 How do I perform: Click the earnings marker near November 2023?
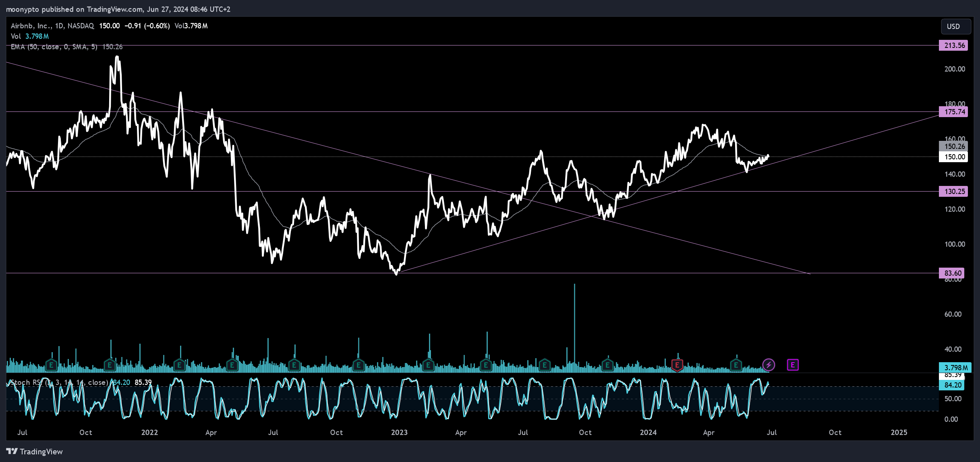[x=607, y=365]
